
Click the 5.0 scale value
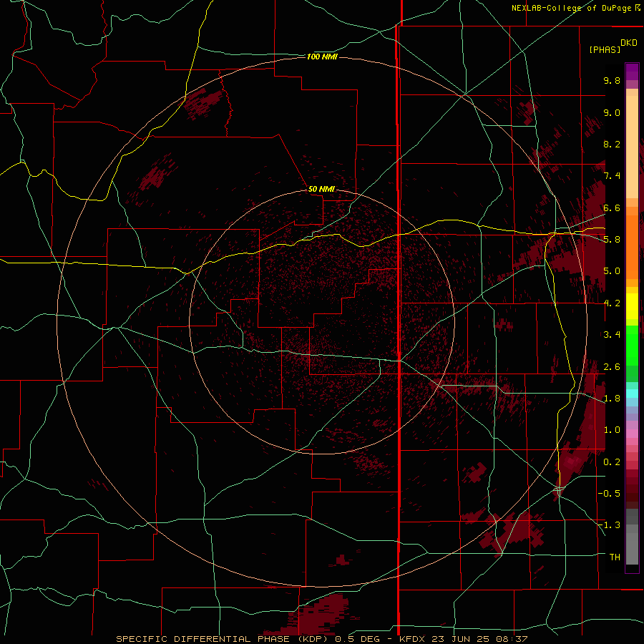click(x=612, y=271)
